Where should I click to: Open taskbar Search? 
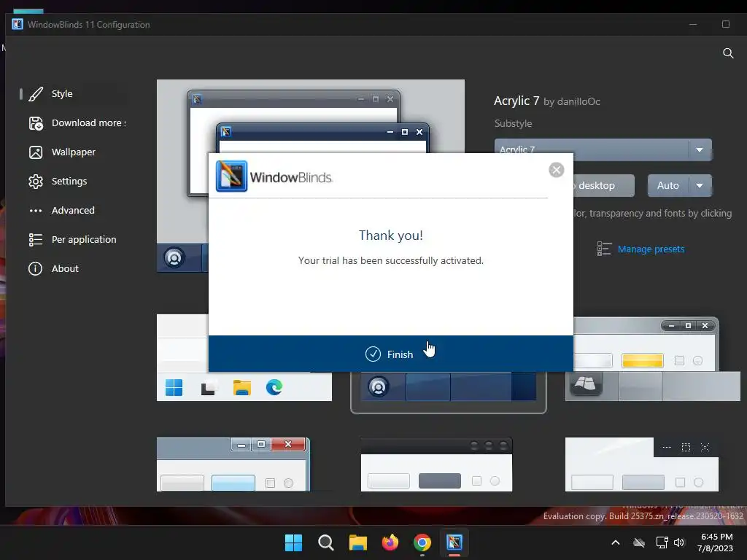coord(326,542)
